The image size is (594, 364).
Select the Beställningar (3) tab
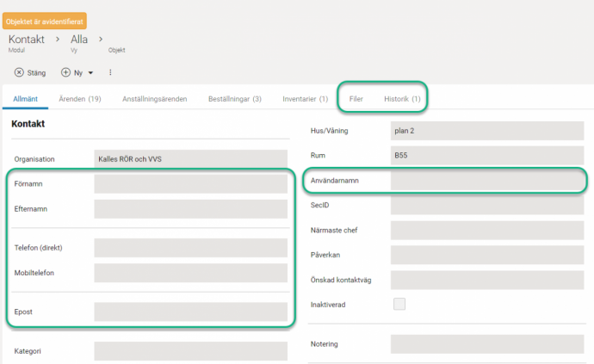(x=234, y=99)
